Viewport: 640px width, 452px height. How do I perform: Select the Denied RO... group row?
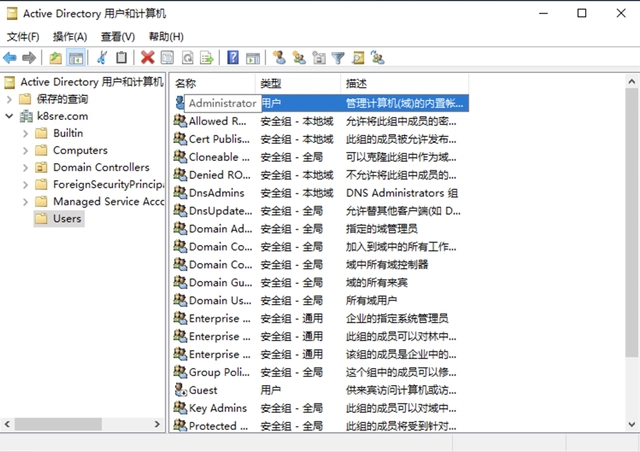321,175
